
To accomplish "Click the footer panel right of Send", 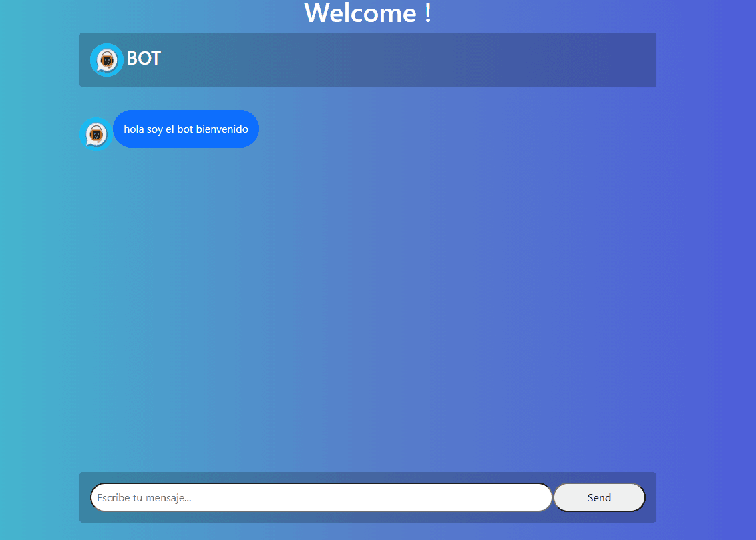I will pyautogui.click(x=651, y=497).
